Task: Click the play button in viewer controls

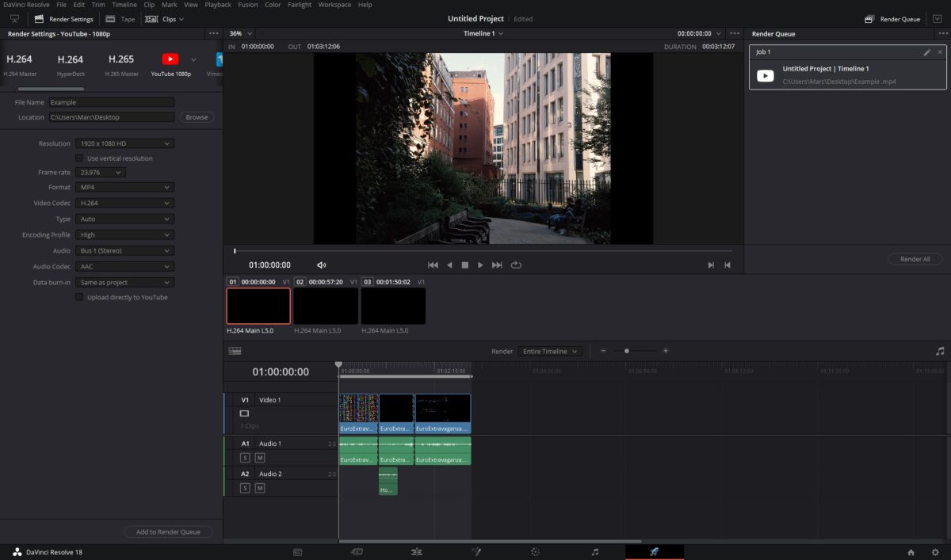Action: (480, 265)
